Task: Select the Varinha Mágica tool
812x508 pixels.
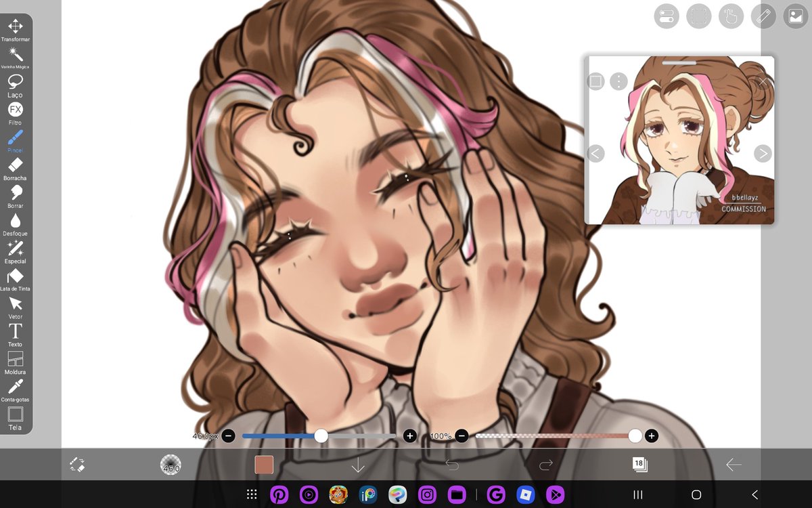Action: (15, 58)
